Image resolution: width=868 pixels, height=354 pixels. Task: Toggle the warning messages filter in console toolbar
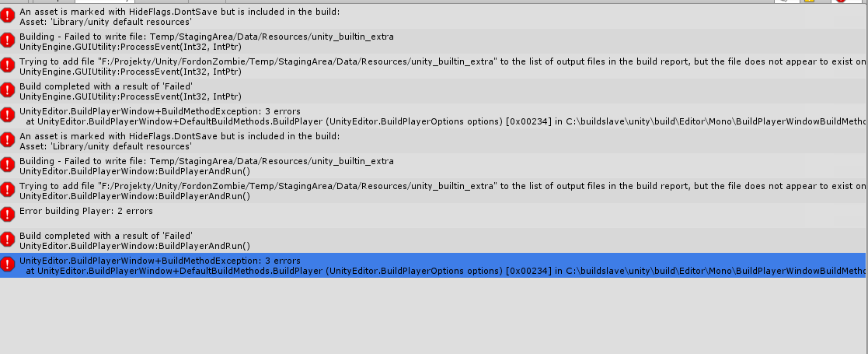[x=811, y=2]
